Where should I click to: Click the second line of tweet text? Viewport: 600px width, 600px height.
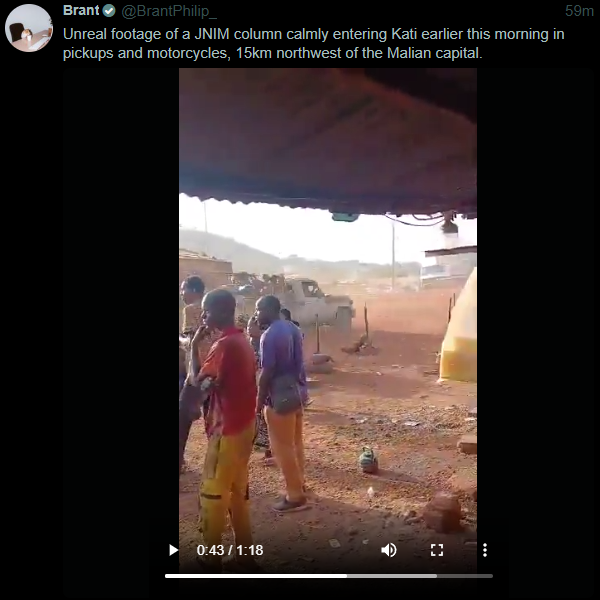[x=272, y=53]
